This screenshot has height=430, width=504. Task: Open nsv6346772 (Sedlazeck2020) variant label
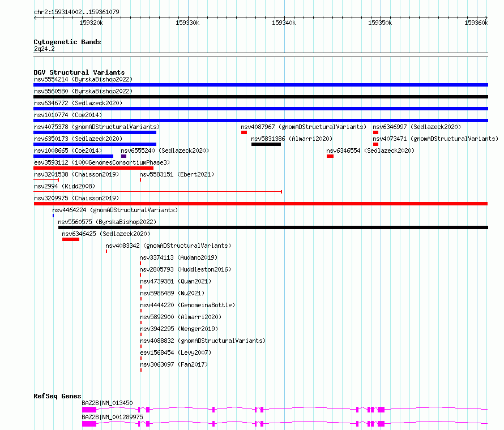tap(78, 103)
